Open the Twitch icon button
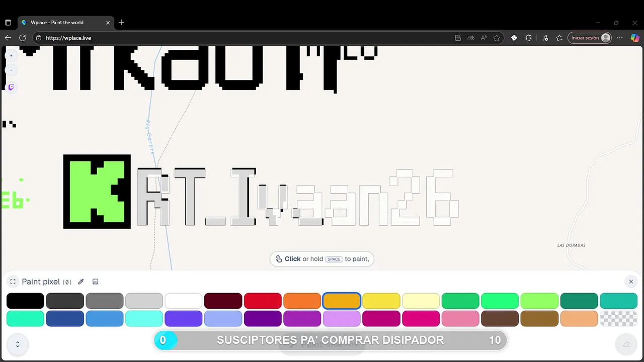 point(11,87)
